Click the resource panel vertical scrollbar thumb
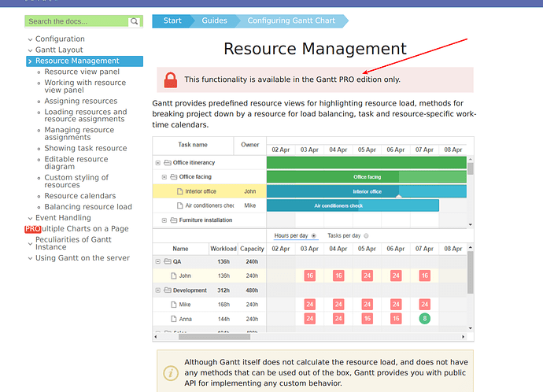 click(471, 272)
